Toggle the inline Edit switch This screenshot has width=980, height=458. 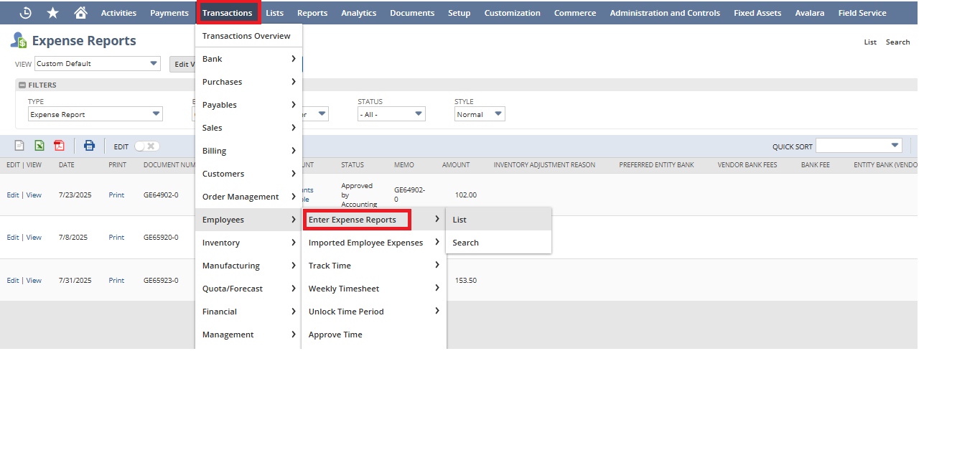point(146,146)
